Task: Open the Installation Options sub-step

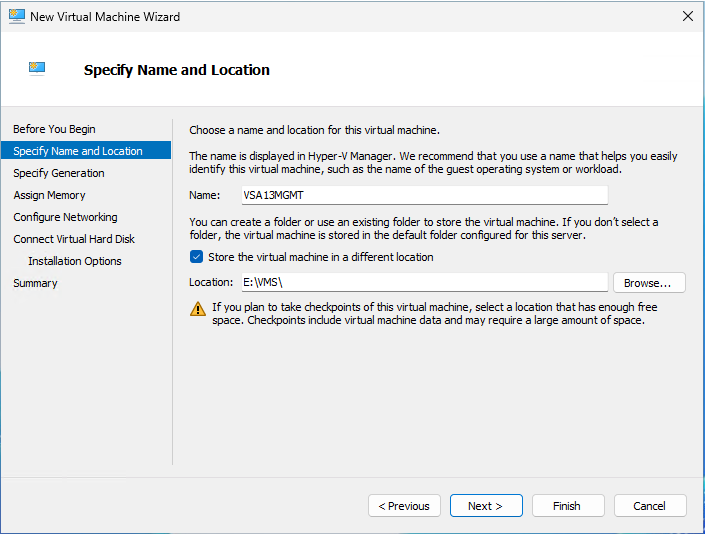Action: (75, 261)
